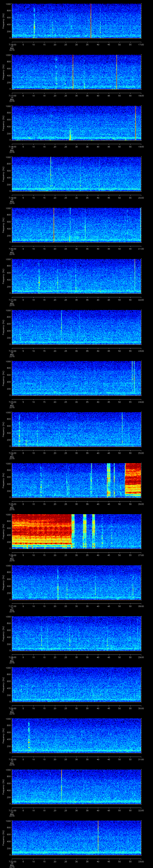Viewport: 153px width, 868px height.
Task: Click the '7:19:00' time label
Action: tap(12, 198)
